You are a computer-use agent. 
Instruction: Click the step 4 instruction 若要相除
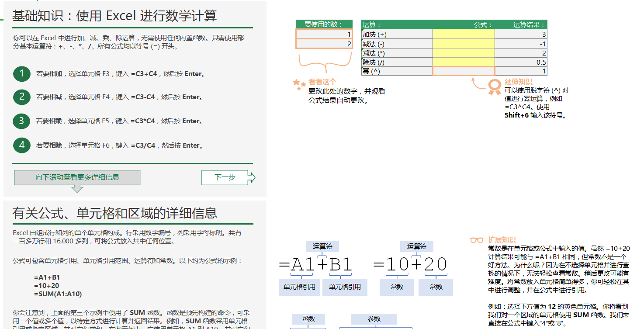pos(120,145)
